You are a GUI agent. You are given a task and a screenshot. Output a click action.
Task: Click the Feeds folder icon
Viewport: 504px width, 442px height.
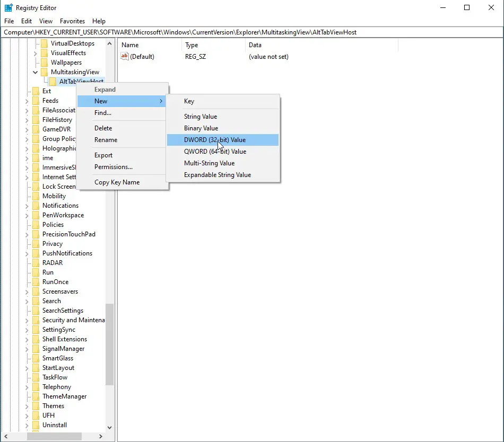(36, 101)
